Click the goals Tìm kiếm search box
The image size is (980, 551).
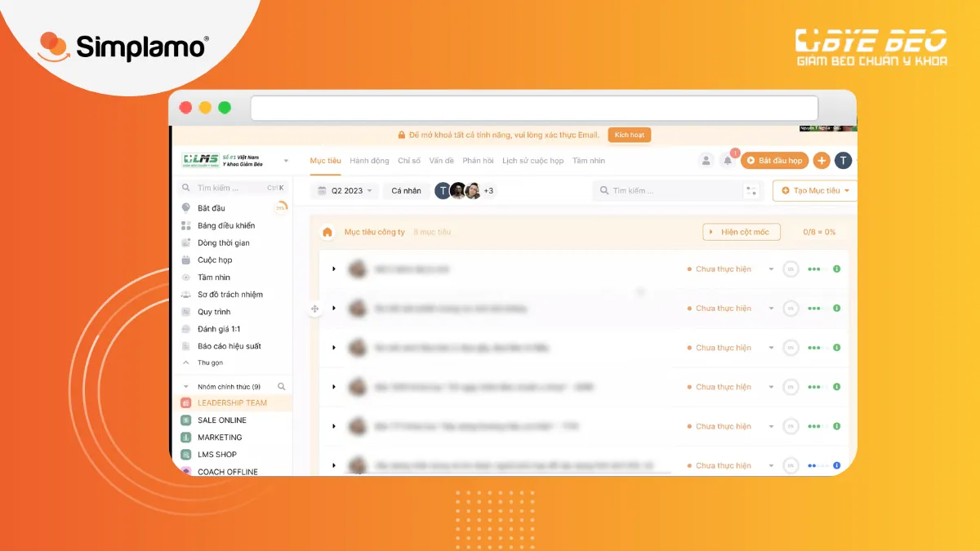pyautogui.click(x=670, y=190)
